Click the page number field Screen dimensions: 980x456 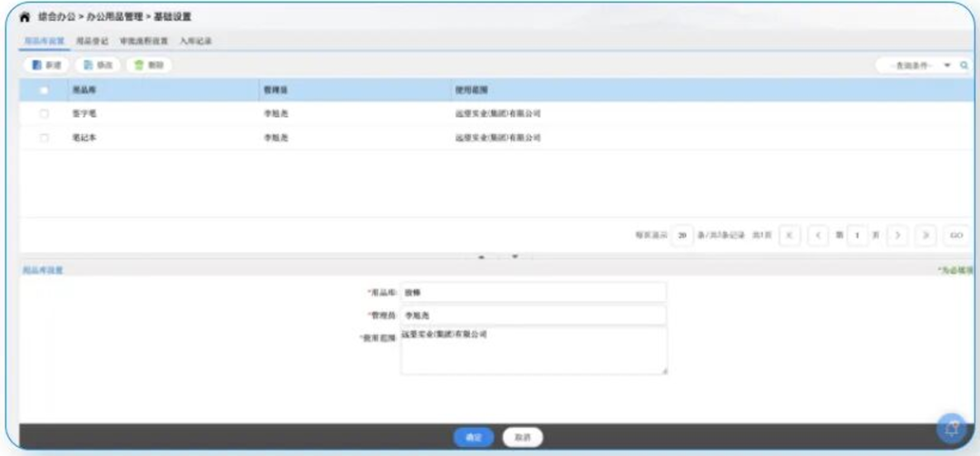click(857, 236)
